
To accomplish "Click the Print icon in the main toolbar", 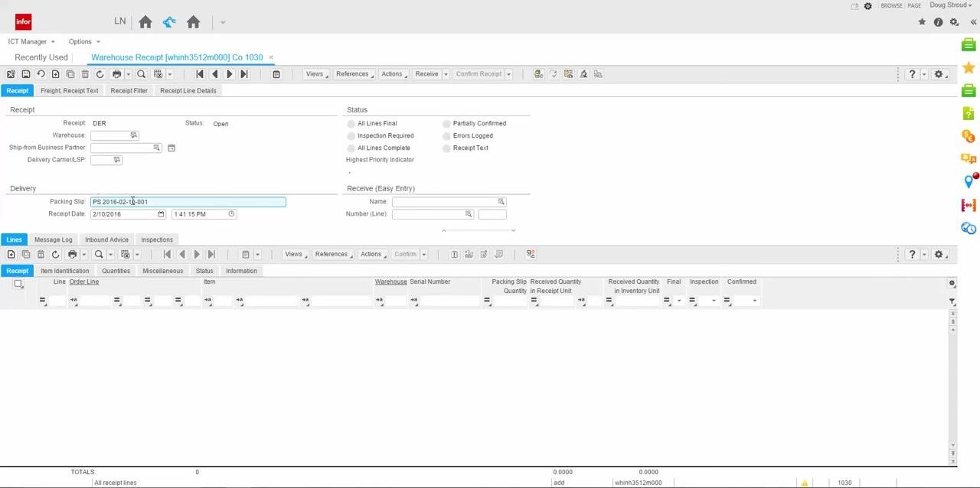I will tap(116, 74).
